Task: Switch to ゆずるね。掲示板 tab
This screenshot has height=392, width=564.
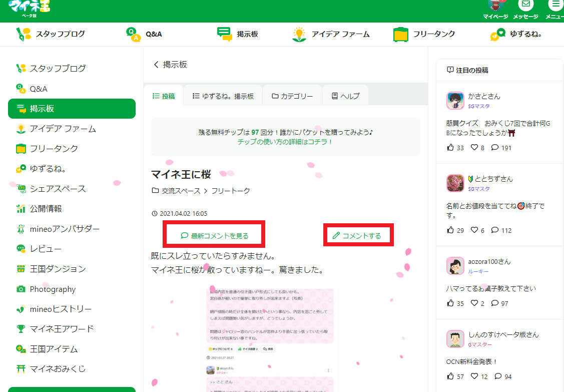Action: tap(223, 96)
